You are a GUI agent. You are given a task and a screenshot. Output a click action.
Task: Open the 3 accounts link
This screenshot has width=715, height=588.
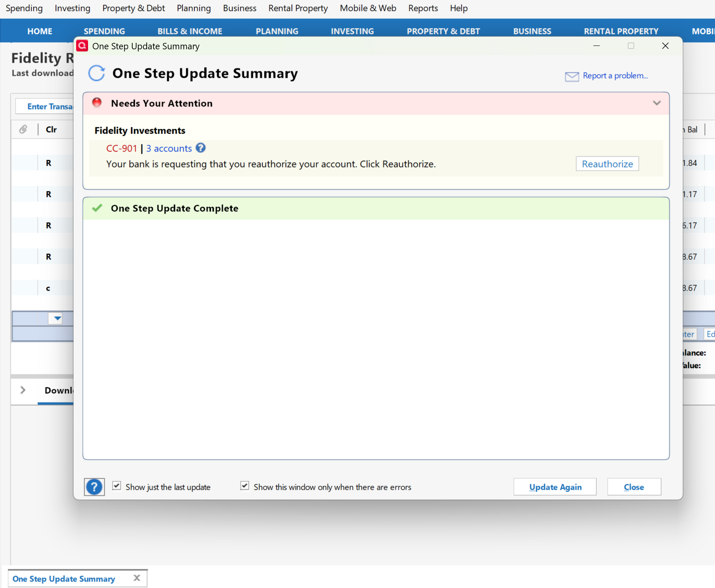pos(169,148)
